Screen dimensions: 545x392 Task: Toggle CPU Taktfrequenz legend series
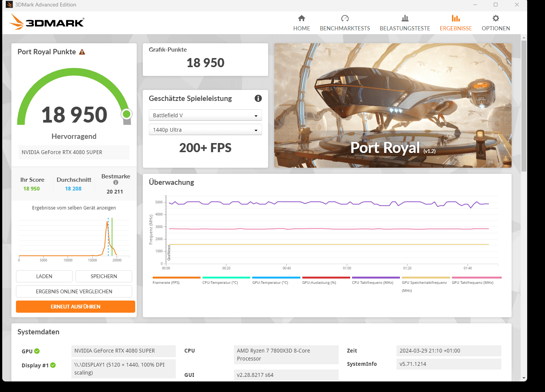coord(376,281)
